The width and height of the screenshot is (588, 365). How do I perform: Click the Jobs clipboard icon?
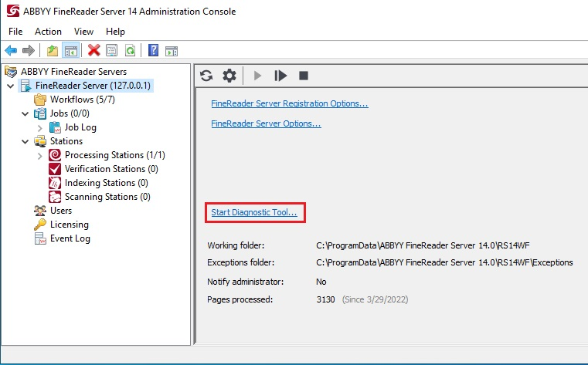(x=40, y=113)
